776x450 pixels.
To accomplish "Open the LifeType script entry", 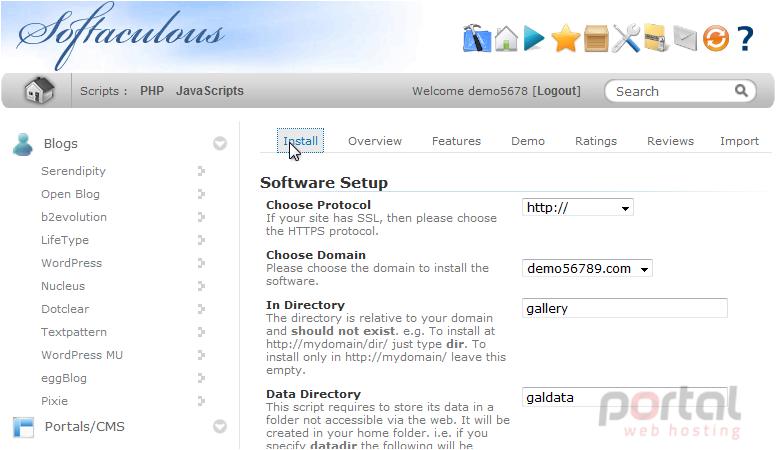I will point(65,240).
